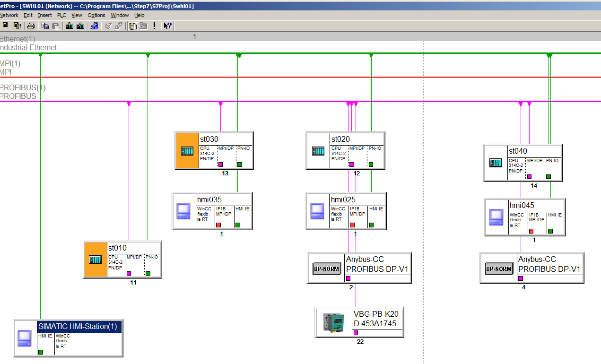Select the st040 station rack icon
The image size is (601, 364).
tap(496, 163)
